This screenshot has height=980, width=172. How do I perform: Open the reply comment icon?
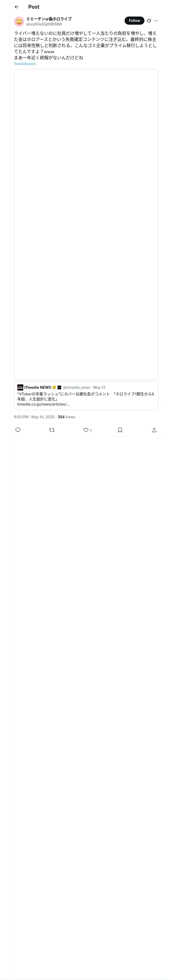[18, 430]
